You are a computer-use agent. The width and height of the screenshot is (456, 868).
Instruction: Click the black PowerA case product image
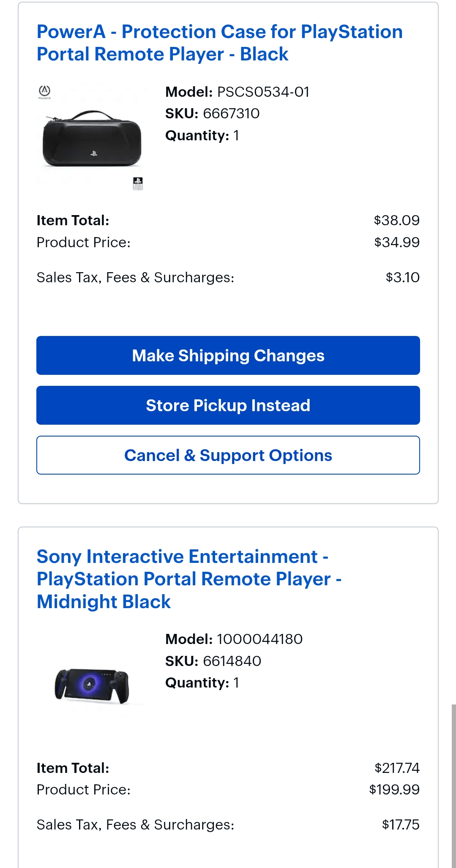[x=92, y=139]
